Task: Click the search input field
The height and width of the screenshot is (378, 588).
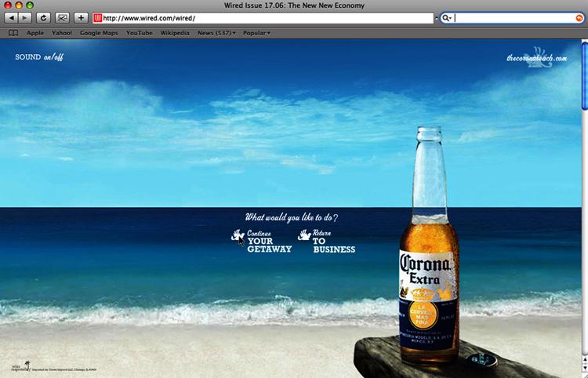Action: [x=514, y=18]
